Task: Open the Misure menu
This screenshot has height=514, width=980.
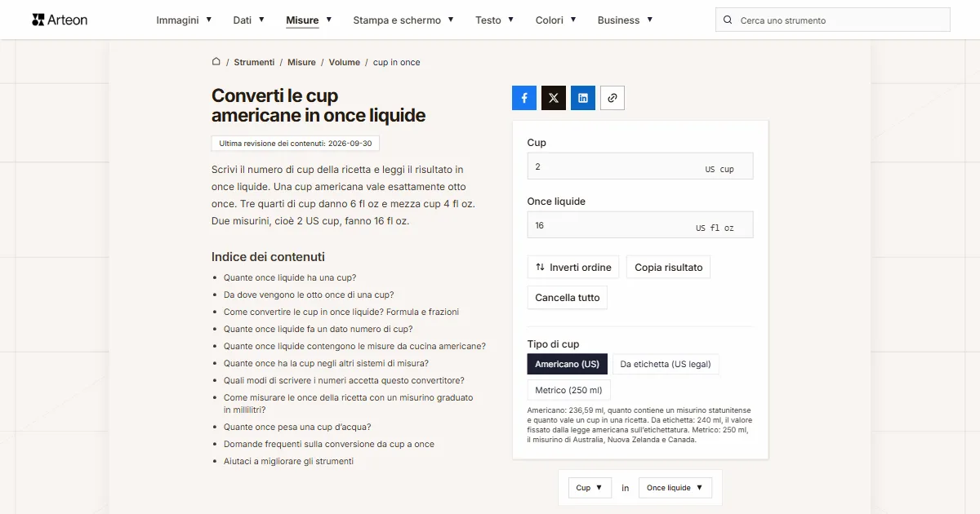Action: tap(310, 20)
